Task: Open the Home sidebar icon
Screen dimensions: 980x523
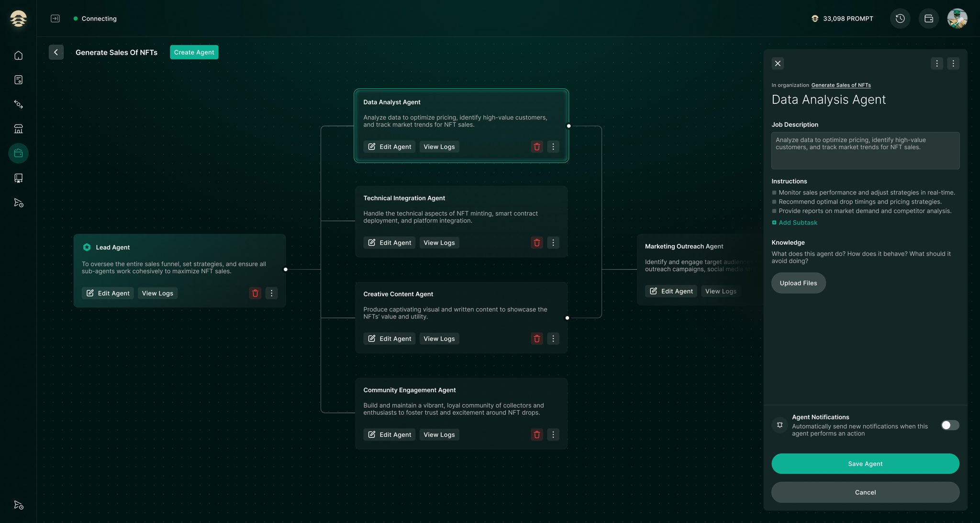Action: coord(18,55)
